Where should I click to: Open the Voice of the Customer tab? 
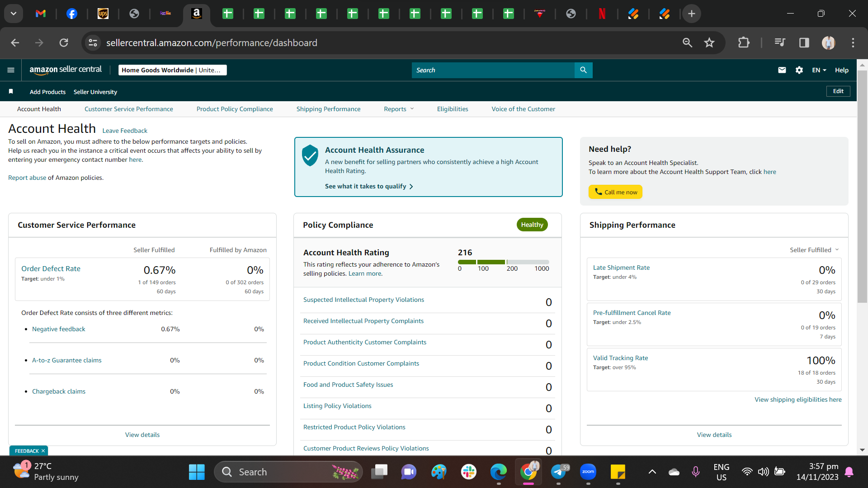point(523,109)
